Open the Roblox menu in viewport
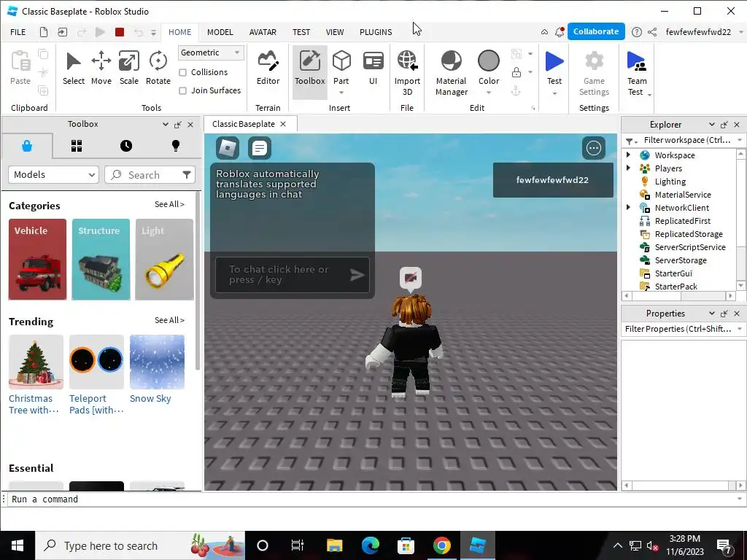Viewport: 747px width, 560px height. (228, 148)
